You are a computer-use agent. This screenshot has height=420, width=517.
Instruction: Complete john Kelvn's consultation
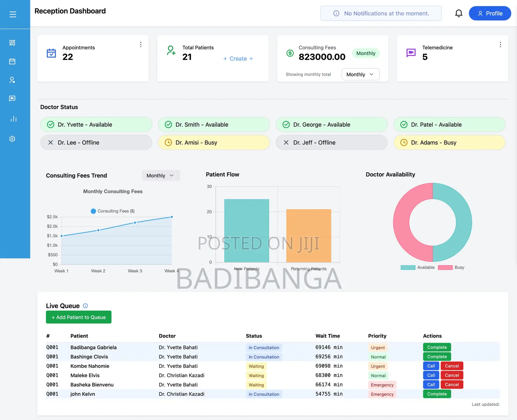pyautogui.click(x=437, y=394)
